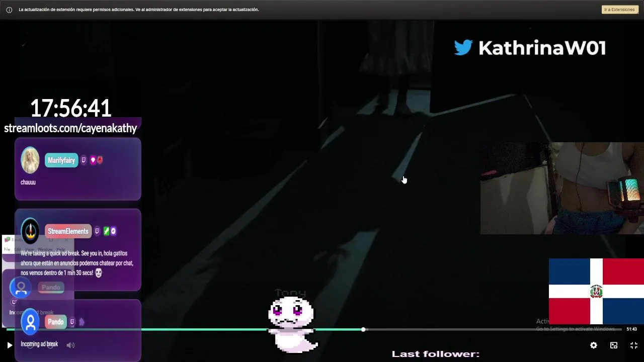Viewport: 644px width, 362px height.
Task: Click Pando's blue user avatar
Action: pos(30,322)
